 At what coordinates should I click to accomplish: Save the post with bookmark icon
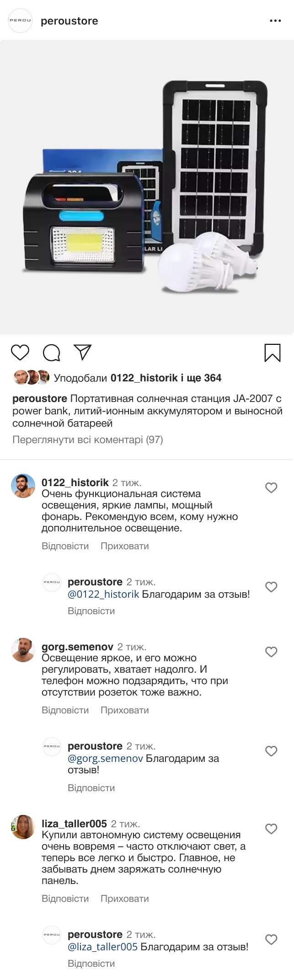(273, 353)
